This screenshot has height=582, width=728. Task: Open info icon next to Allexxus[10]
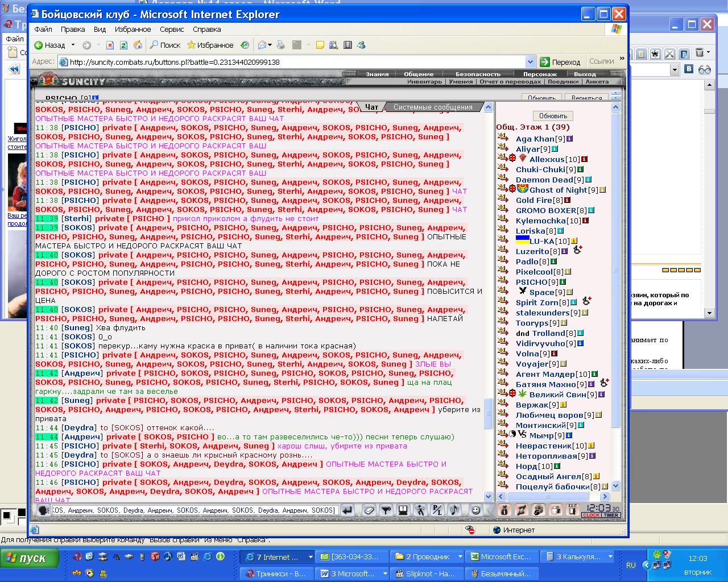tap(584, 159)
